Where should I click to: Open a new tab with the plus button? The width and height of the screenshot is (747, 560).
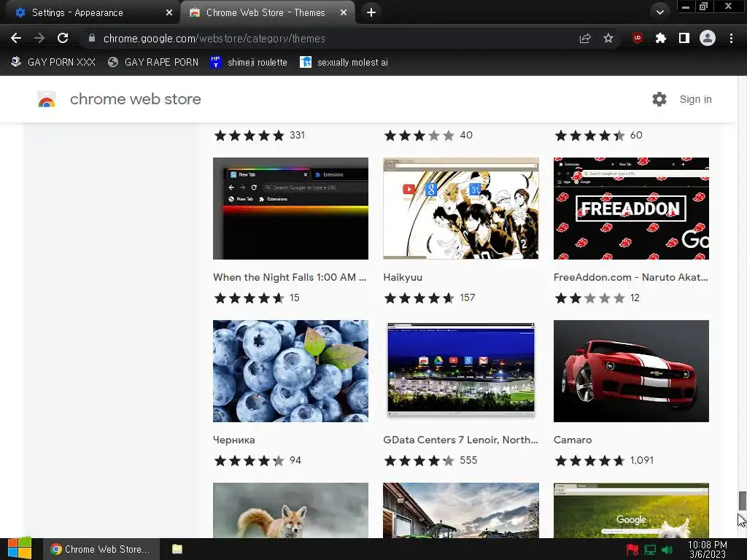(x=371, y=12)
